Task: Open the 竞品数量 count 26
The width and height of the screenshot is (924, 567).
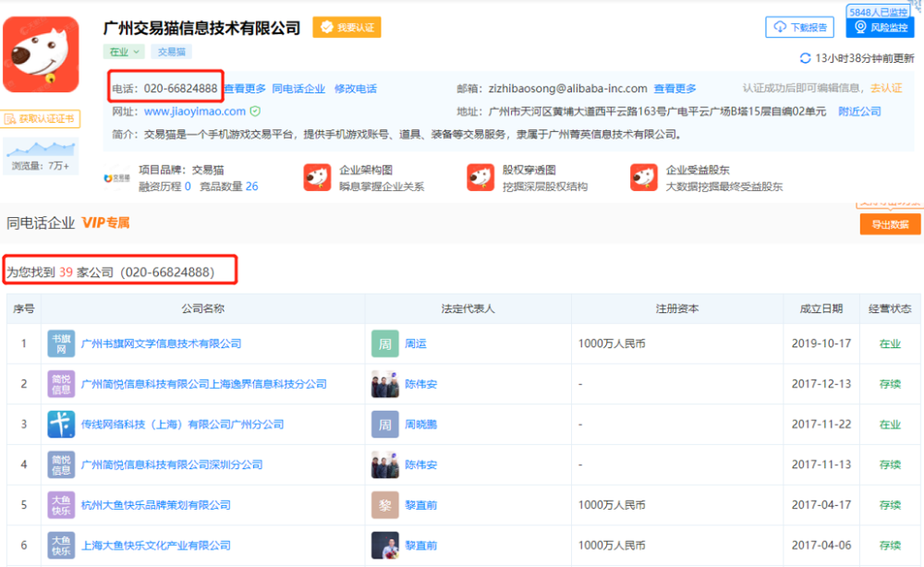Action: click(x=251, y=187)
